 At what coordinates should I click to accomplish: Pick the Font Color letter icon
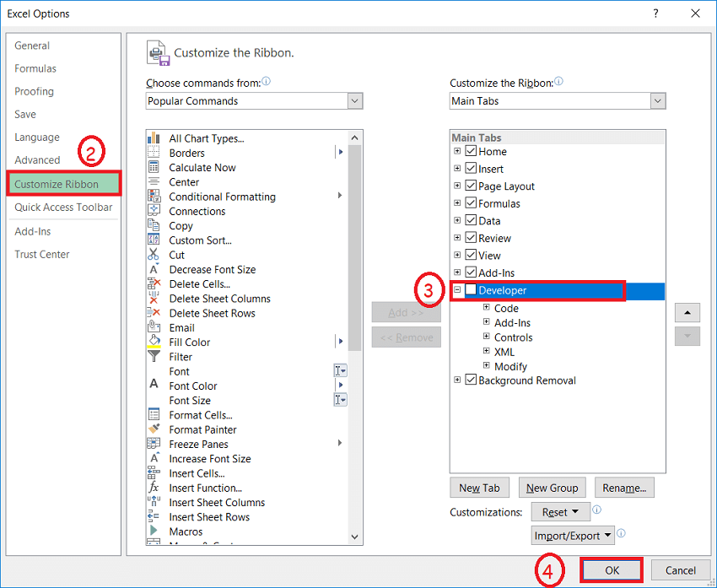(x=154, y=386)
